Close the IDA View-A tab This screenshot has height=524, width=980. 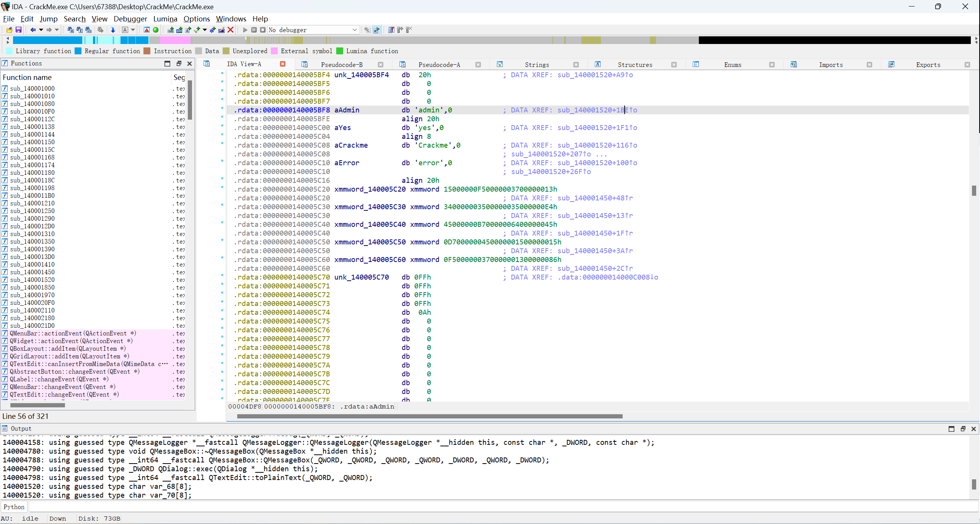point(283,64)
